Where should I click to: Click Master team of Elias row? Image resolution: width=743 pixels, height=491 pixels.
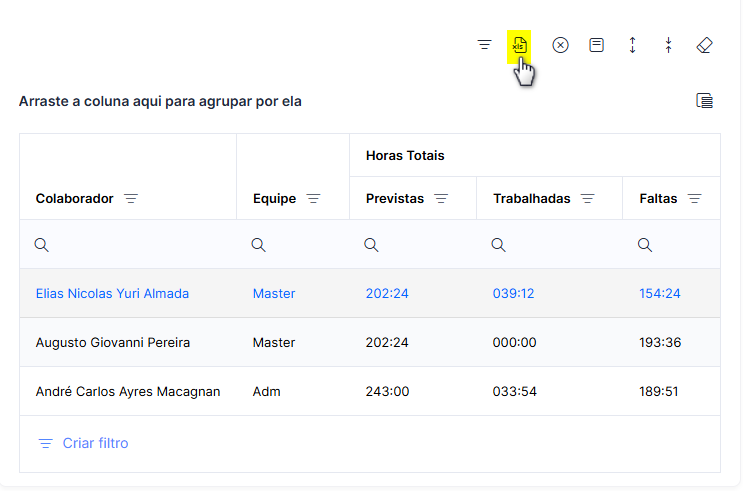point(274,293)
